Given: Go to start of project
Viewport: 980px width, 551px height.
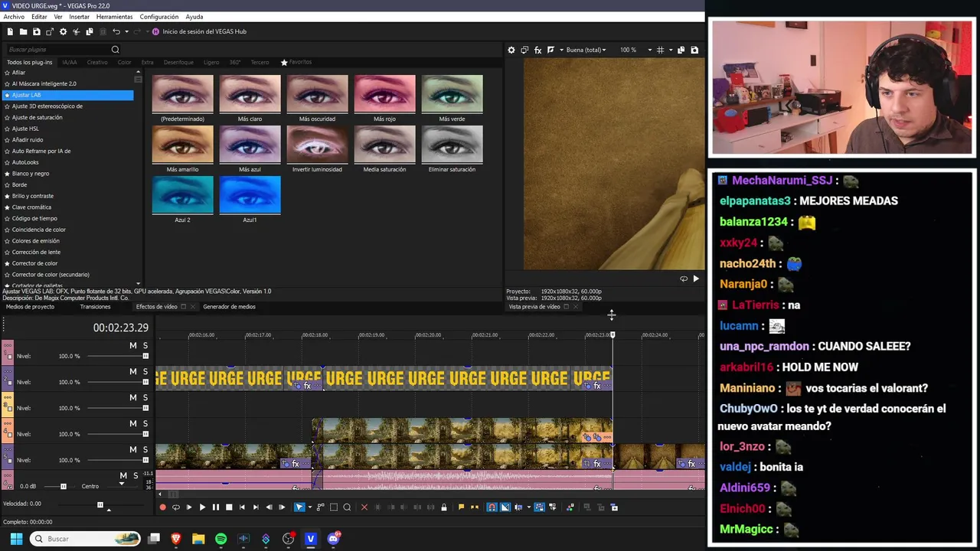Looking at the screenshot, I should click(x=242, y=507).
